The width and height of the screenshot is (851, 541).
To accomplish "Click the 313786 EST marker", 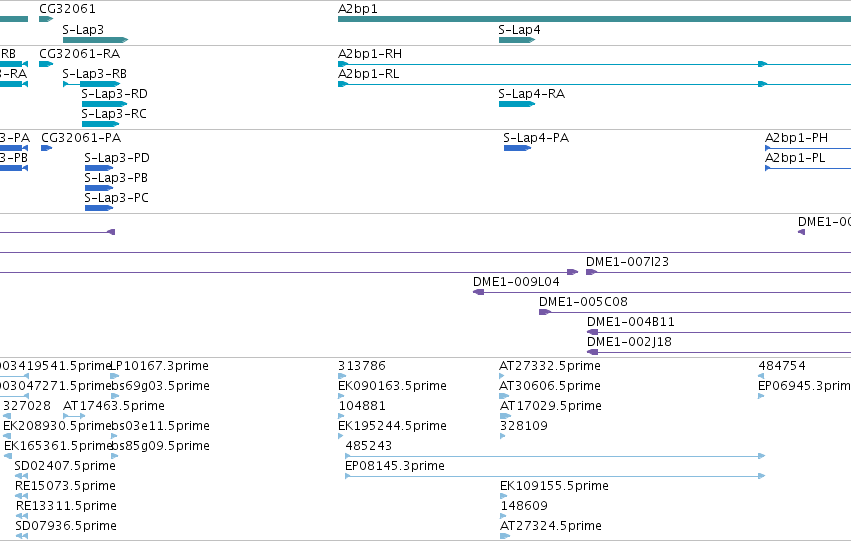I will 342,376.
